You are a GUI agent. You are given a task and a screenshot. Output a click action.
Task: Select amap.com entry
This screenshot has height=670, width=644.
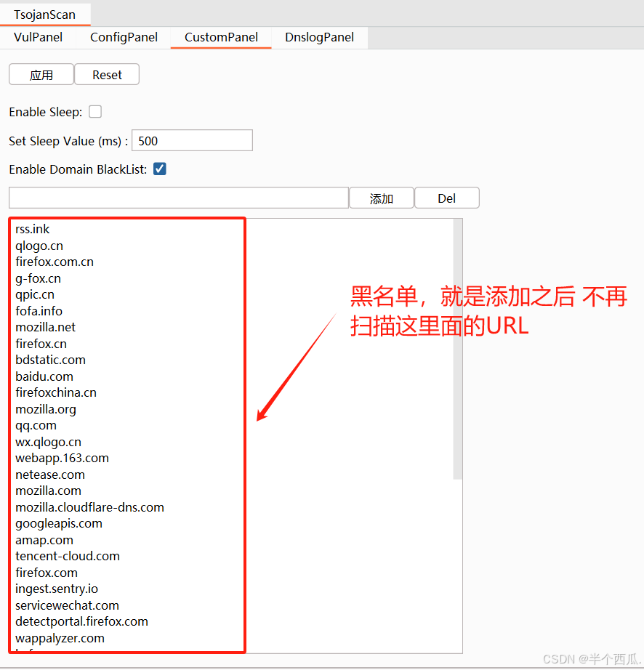coord(44,540)
